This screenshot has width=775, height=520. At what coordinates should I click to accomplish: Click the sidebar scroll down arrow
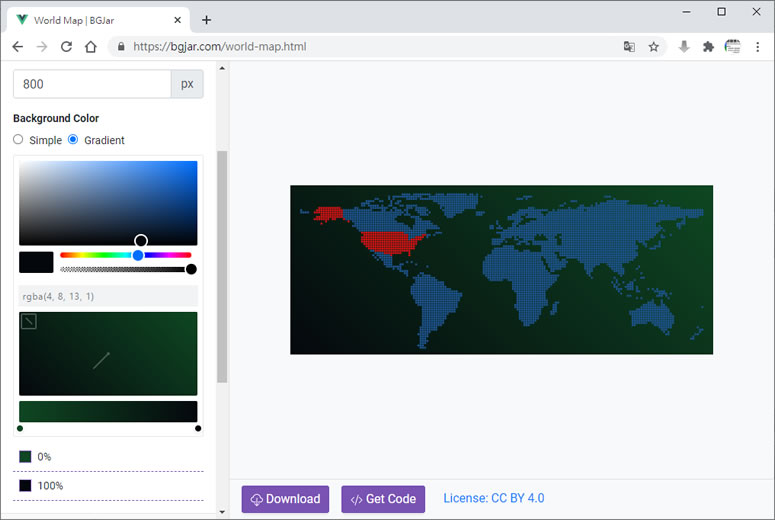[x=222, y=512]
